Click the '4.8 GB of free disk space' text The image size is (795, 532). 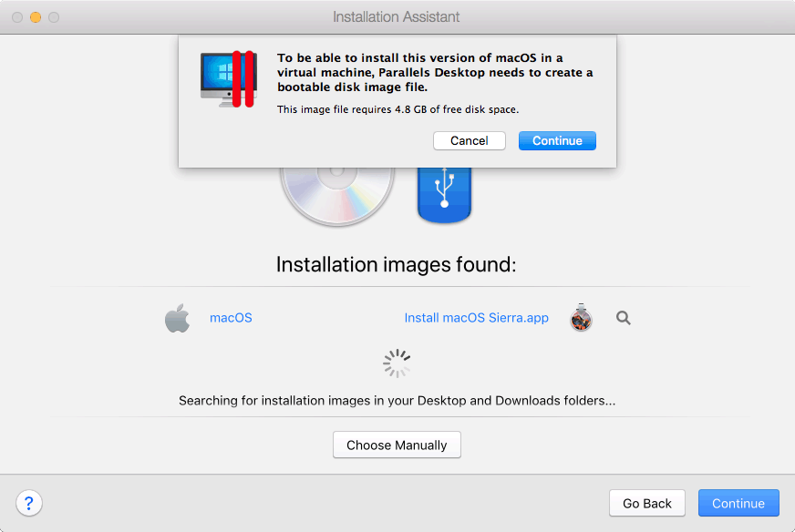457,109
